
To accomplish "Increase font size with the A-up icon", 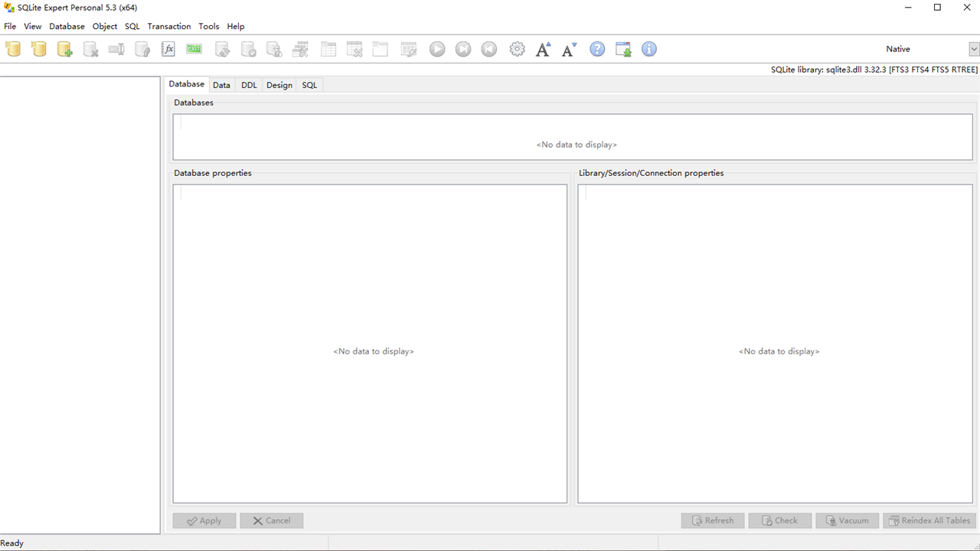I will [x=543, y=48].
